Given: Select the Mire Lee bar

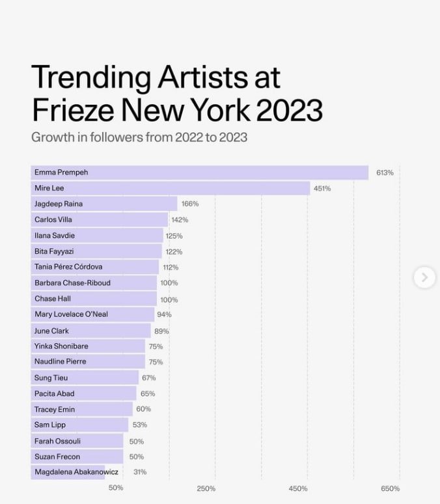Looking at the screenshot, I should [x=170, y=188].
